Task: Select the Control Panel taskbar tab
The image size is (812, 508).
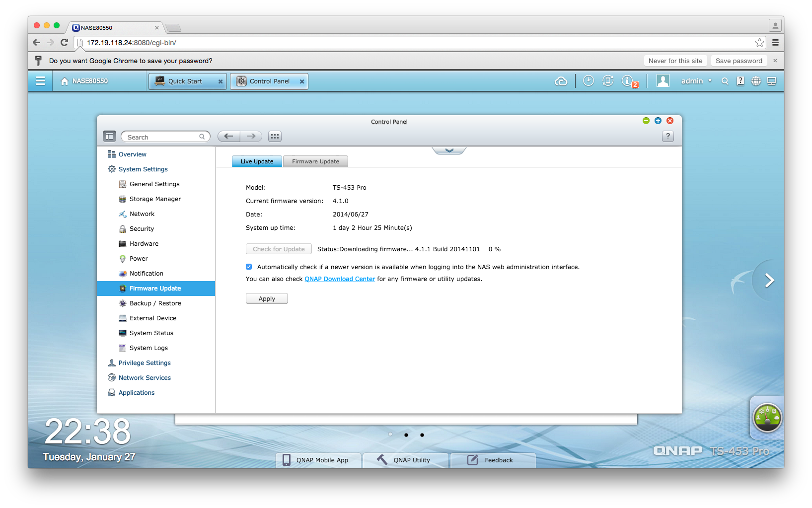Action: click(269, 81)
